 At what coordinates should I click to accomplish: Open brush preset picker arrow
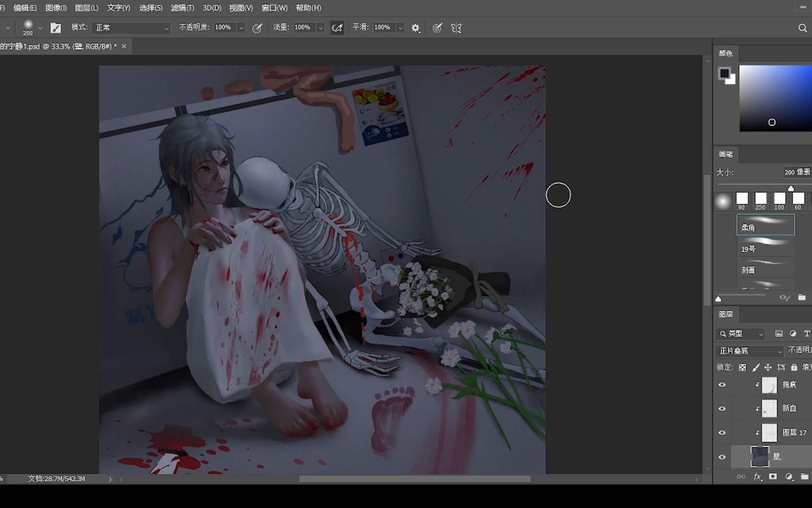coord(40,28)
